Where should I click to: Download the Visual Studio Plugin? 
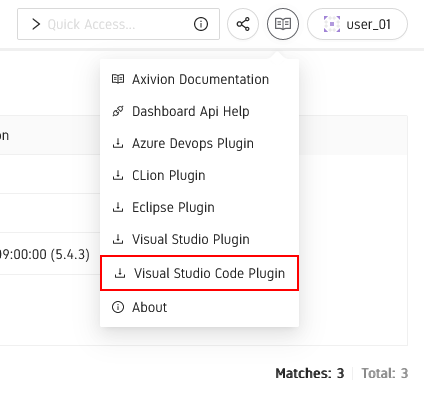coord(199,239)
